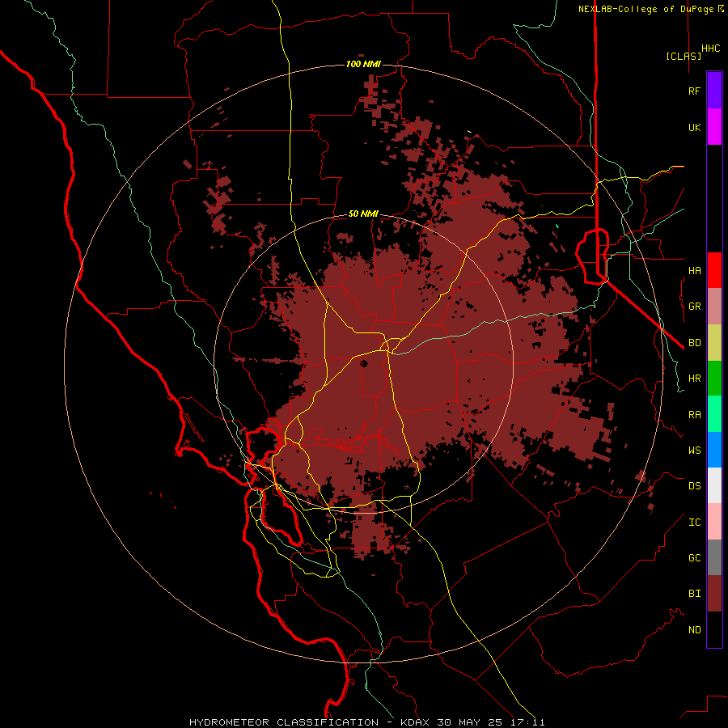This screenshot has width=728, height=728.
Task: Select the GC gray legend swatch
Action: point(714,557)
